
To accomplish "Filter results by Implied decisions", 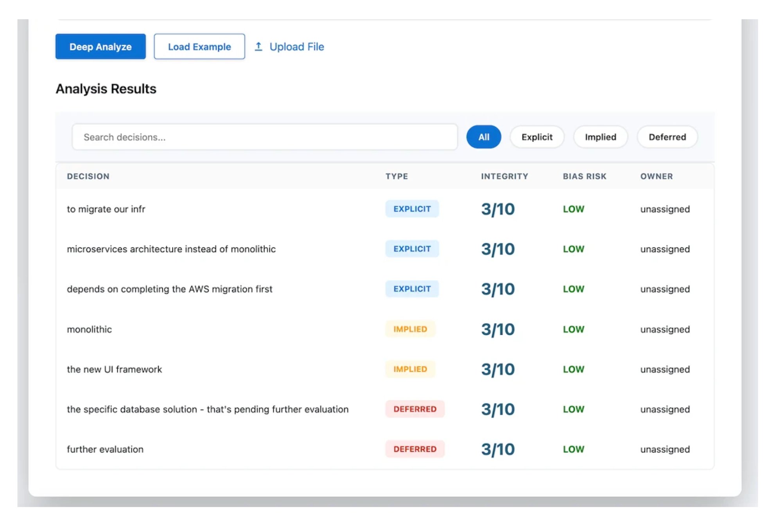I will (600, 137).
